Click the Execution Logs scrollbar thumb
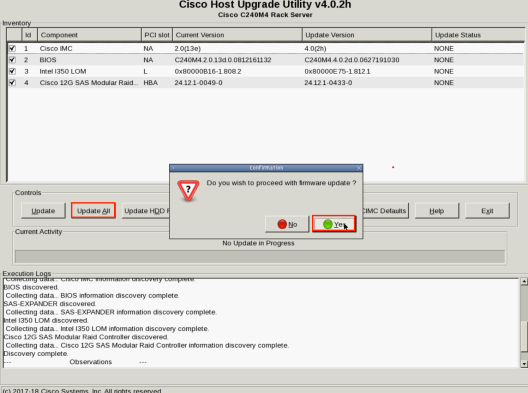The height and width of the screenshot is (393, 528). click(x=524, y=337)
